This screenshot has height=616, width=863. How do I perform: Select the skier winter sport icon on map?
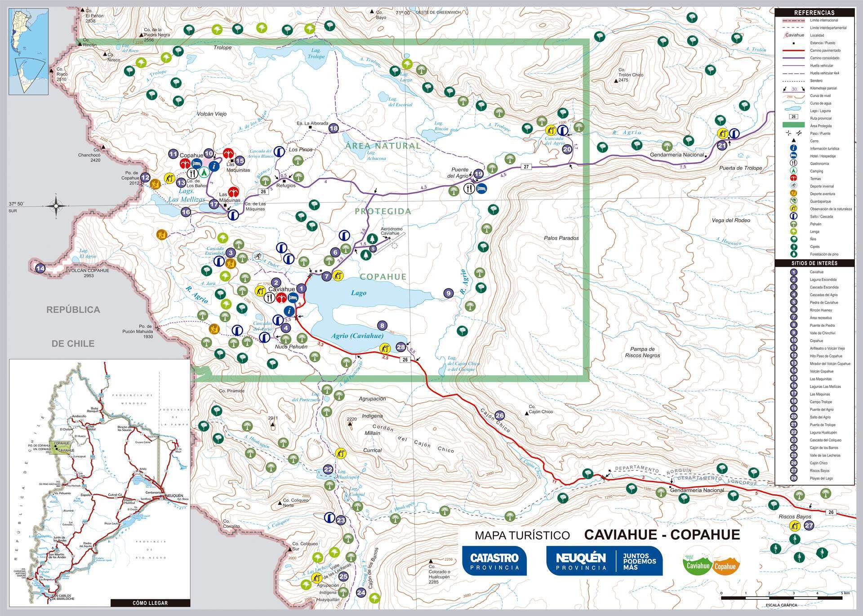tap(258, 256)
